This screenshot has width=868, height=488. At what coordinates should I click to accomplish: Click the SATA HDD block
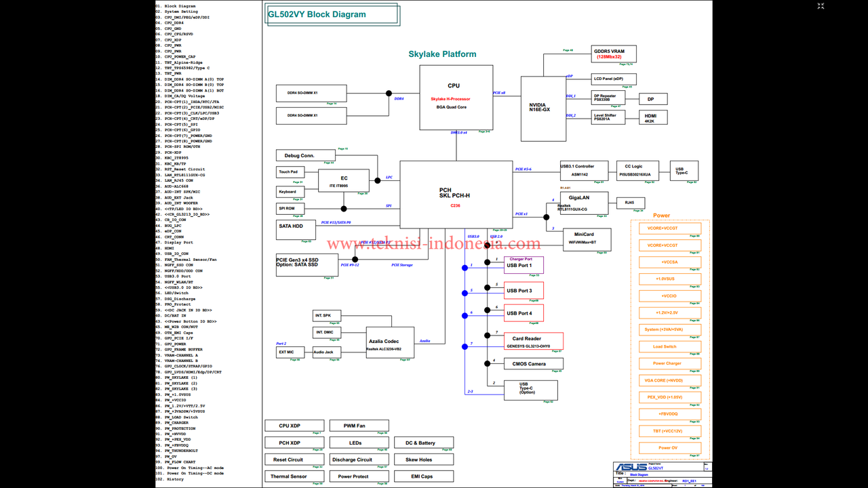[x=296, y=230]
